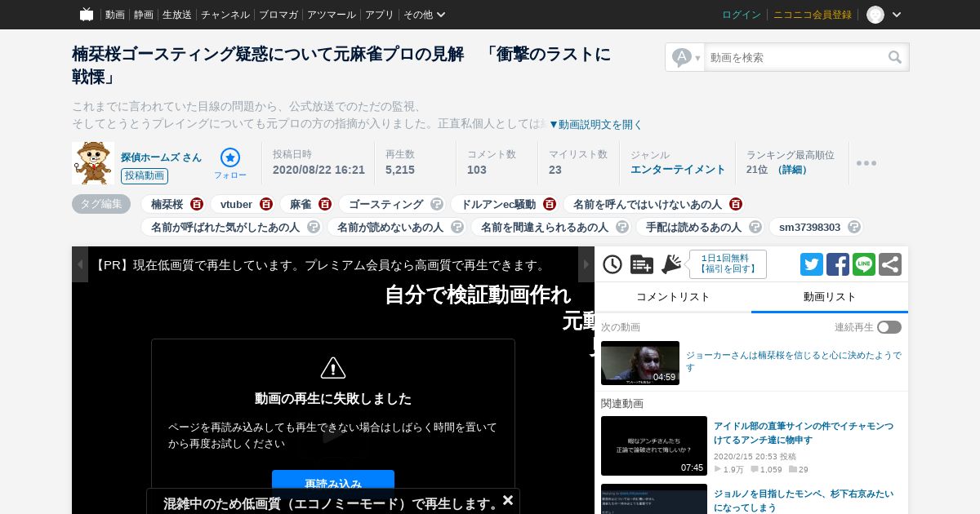Open the 静画 menu item
Viewport: 980px width, 514px height.
[144, 15]
